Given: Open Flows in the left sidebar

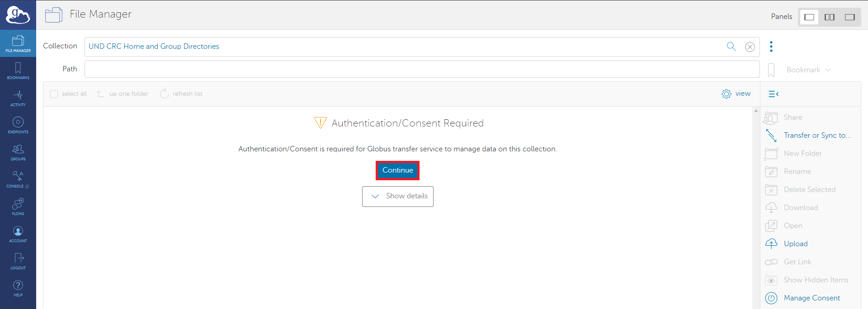Looking at the screenshot, I should click(18, 207).
